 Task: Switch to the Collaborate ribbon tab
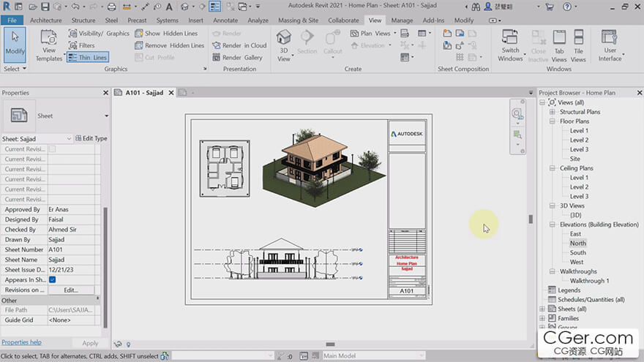(x=343, y=20)
